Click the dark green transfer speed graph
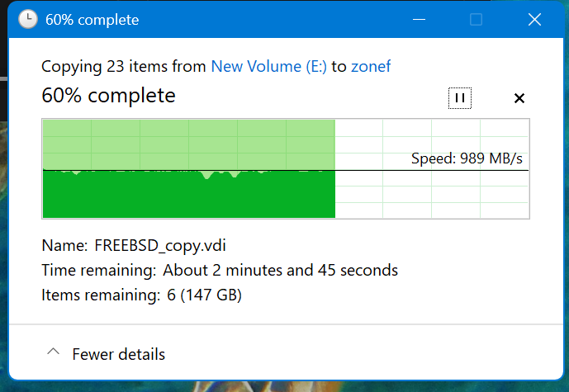569x392 pixels. (x=188, y=196)
